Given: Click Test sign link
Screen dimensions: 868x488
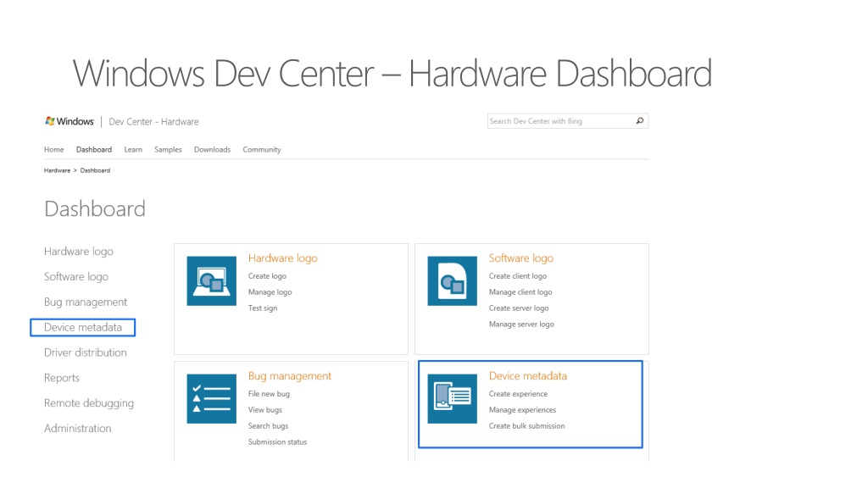Looking at the screenshot, I should (263, 308).
